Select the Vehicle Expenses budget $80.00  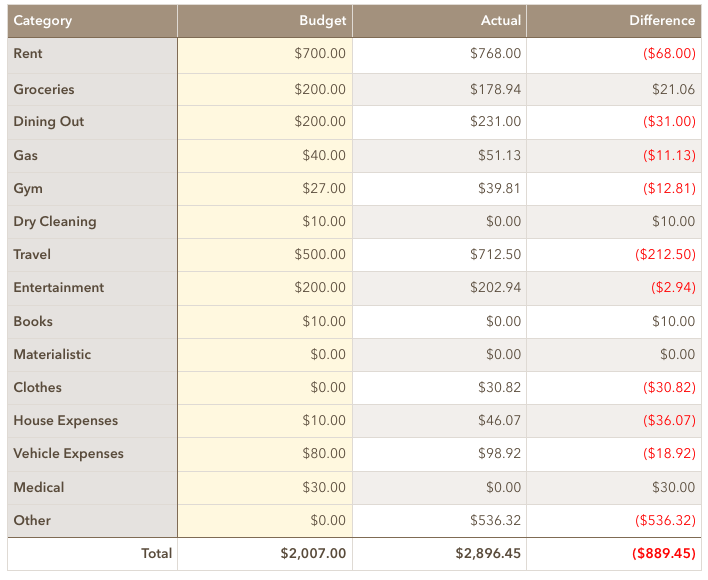pos(265,454)
